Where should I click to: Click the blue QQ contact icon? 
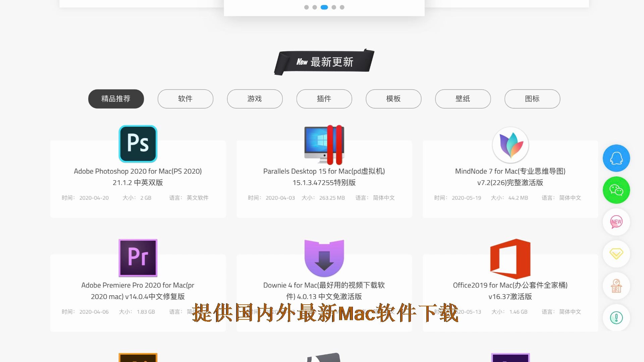coord(616,158)
